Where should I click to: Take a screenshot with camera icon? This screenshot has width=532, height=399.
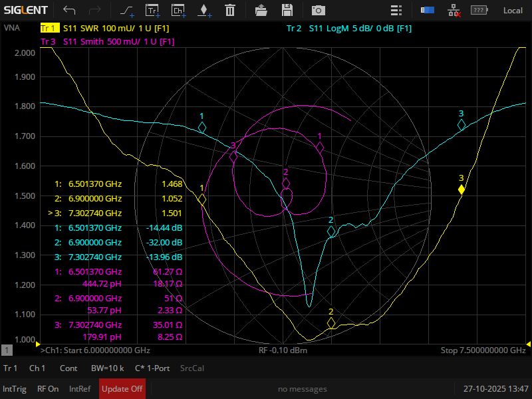(x=319, y=10)
